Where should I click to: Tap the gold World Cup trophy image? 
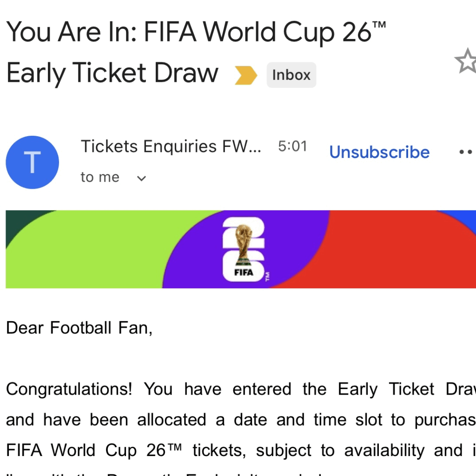pyautogui.click(x=244, y=243)
